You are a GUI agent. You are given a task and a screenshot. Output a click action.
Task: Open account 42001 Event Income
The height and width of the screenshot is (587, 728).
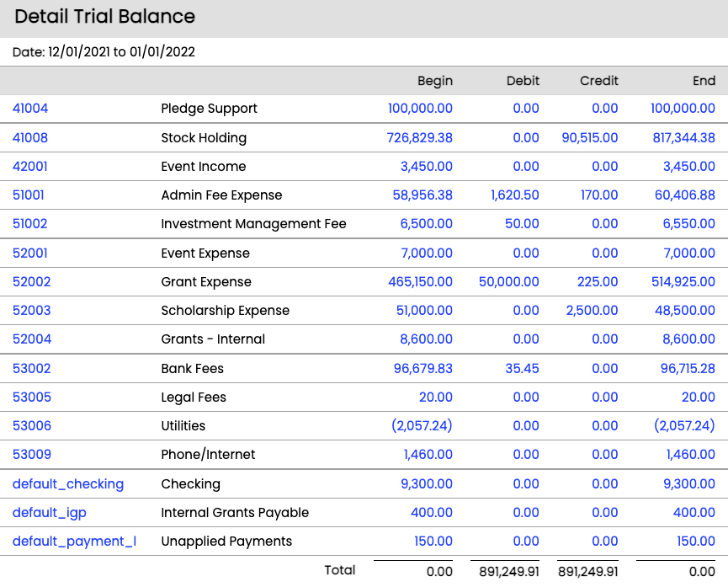pos(29,166)
